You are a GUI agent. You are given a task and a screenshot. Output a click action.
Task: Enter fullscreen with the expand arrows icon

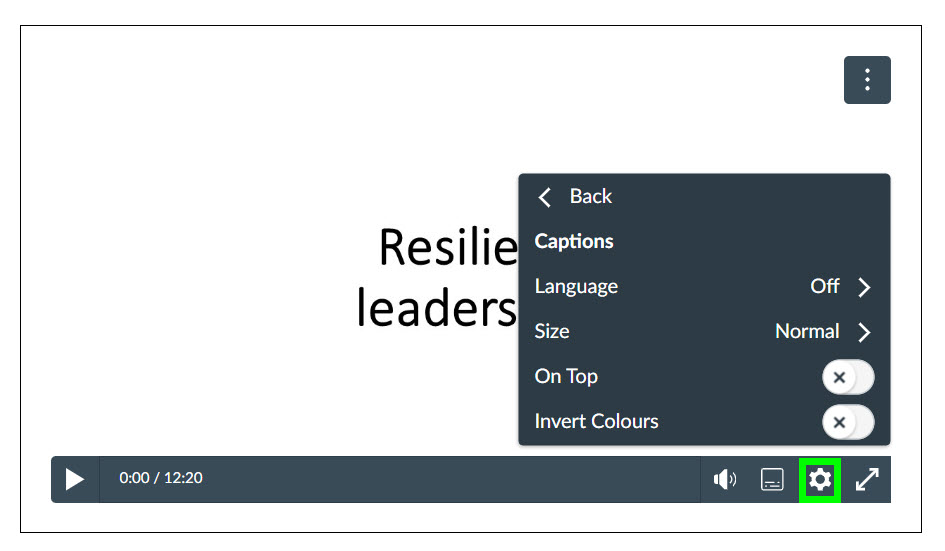click(867, 480)
